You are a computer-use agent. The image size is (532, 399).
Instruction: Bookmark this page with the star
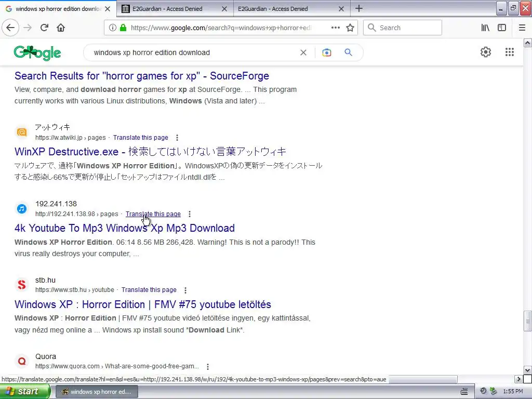pos(350,28)
